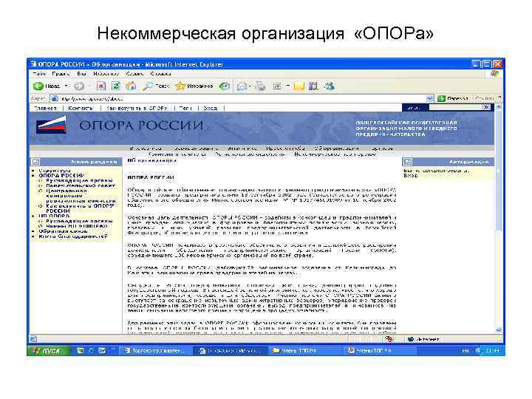Open the Mail envelope toolbar icon

(242, 86)
